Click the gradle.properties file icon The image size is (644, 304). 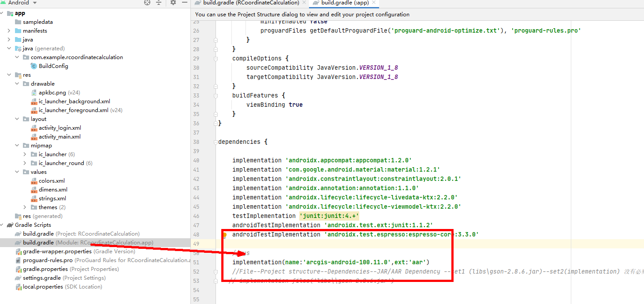point(18,269)
